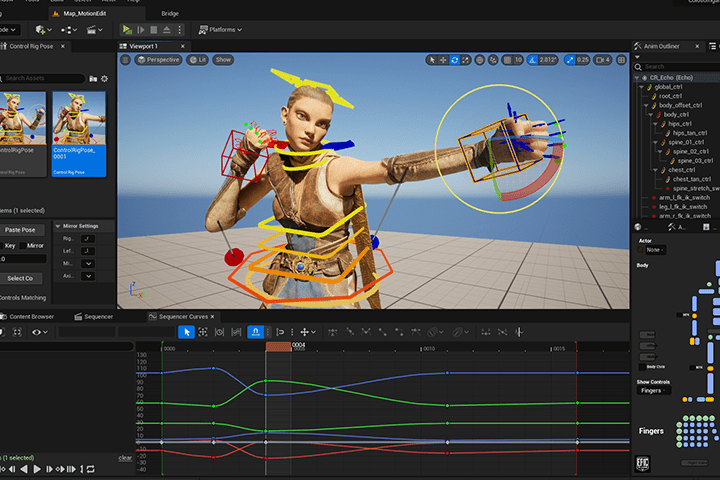The height and width of the screenshot is (480, 720).
Task: Click viewport layout maximize icon
Action: [x=621, y=60]
